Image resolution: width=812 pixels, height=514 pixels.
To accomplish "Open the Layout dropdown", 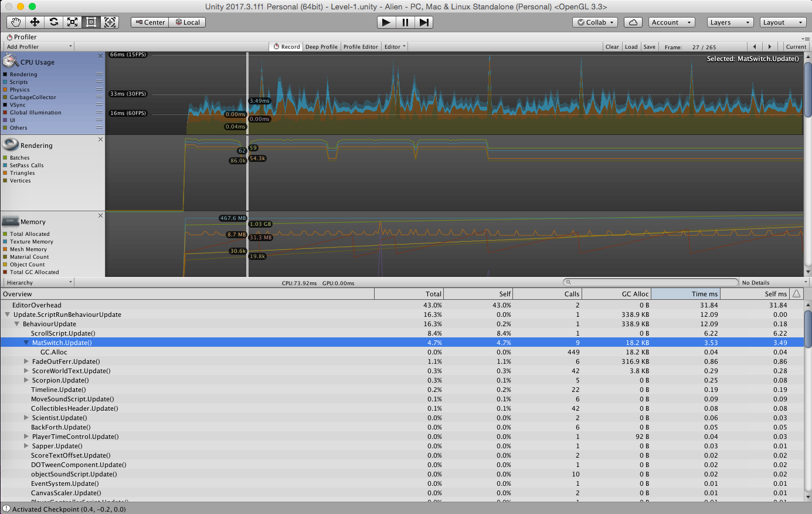I will (783, 22).
